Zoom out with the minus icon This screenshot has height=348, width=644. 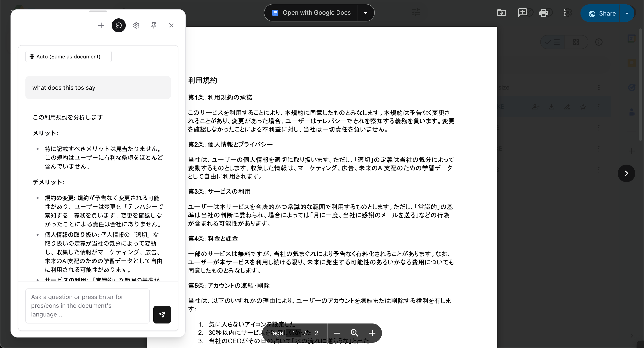(x=337, y=333)
